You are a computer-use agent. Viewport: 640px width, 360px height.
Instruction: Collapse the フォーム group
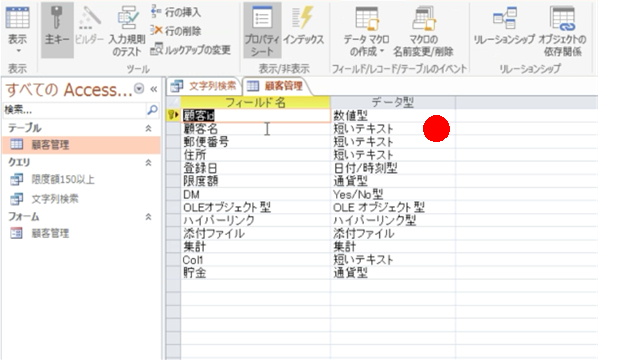pos(149,217)
